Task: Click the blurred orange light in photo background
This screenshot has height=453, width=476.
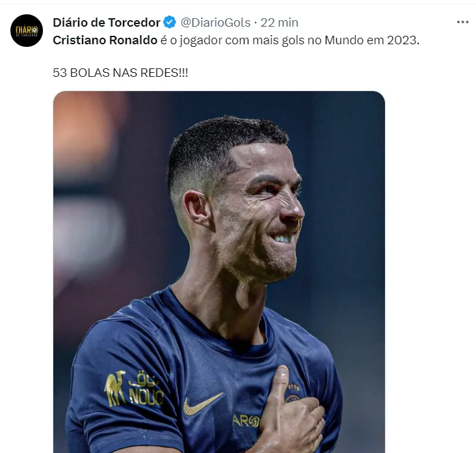Action: coord(83,131)
